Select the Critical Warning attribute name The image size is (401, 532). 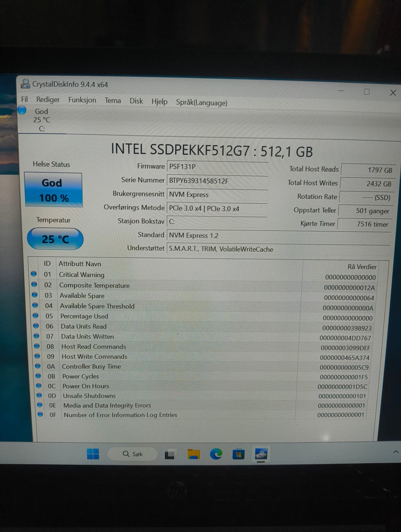pos(81,275)
